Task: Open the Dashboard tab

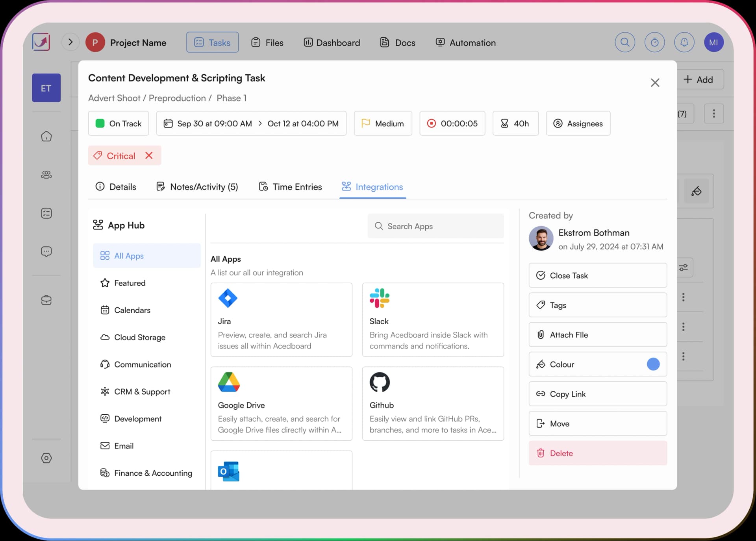Action: tap(332, 42)
